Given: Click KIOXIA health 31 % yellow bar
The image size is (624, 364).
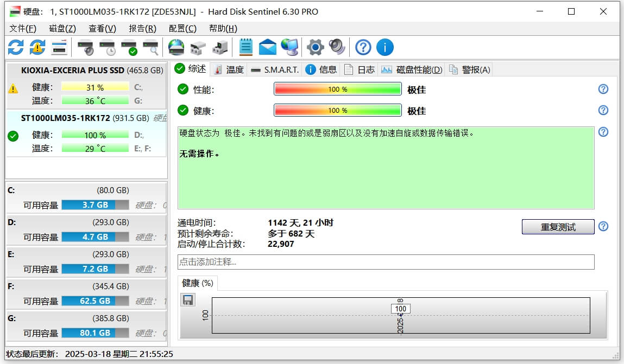Looking at the screenshot, I should (95, 87).
